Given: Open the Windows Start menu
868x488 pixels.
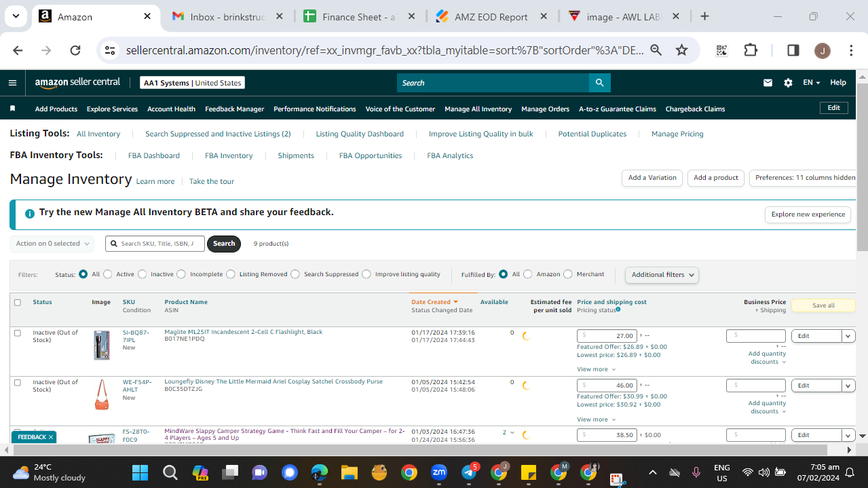Looking at the screenshot, I should tap(140, 472).
